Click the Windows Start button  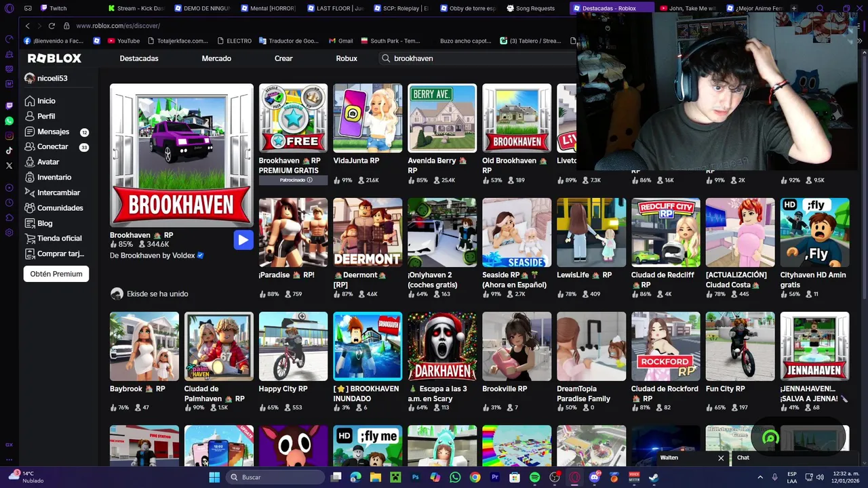tap(214, 477)
